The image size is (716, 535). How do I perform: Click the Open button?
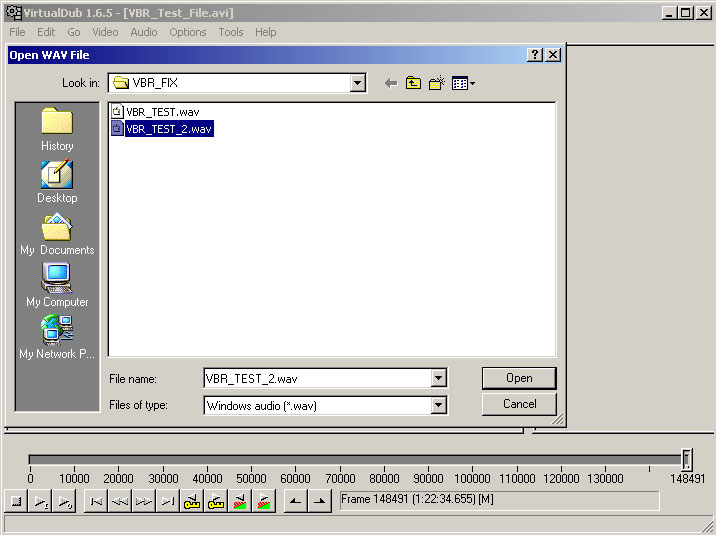click(519, 378)
